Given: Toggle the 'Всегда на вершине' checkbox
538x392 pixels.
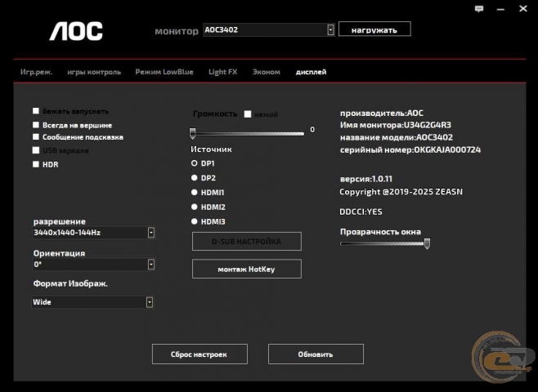Looking at the screenshot, I should 36,125.
